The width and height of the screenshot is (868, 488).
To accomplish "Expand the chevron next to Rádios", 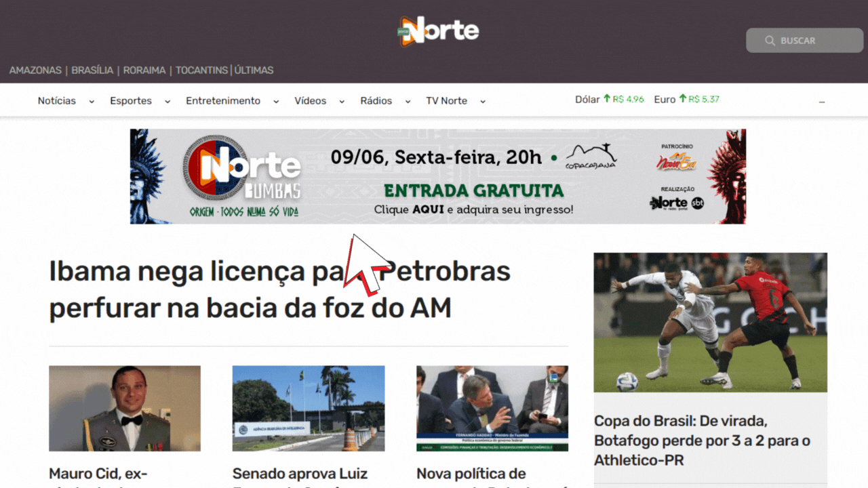I will tap(408, 102).
